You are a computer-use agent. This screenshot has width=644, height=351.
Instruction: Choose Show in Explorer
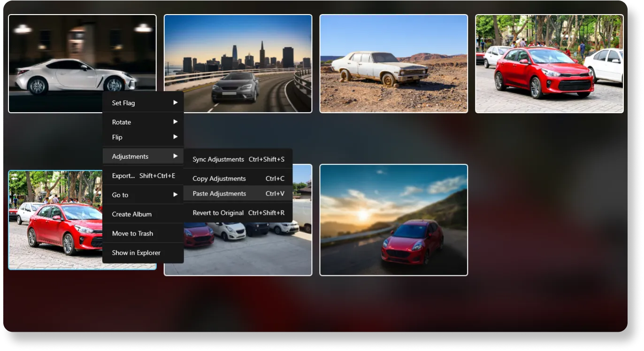143,253
